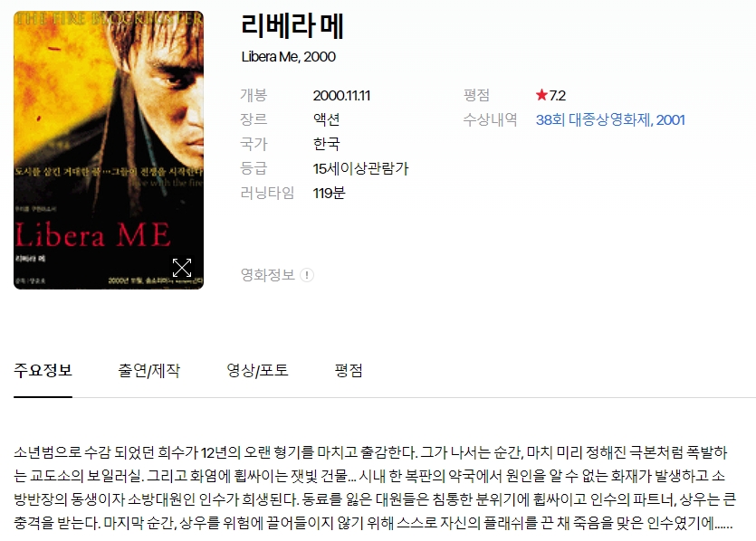Expand synopsis via trailing ellipsis
This screenshot has width=756, height=541.
click(723, 524)
